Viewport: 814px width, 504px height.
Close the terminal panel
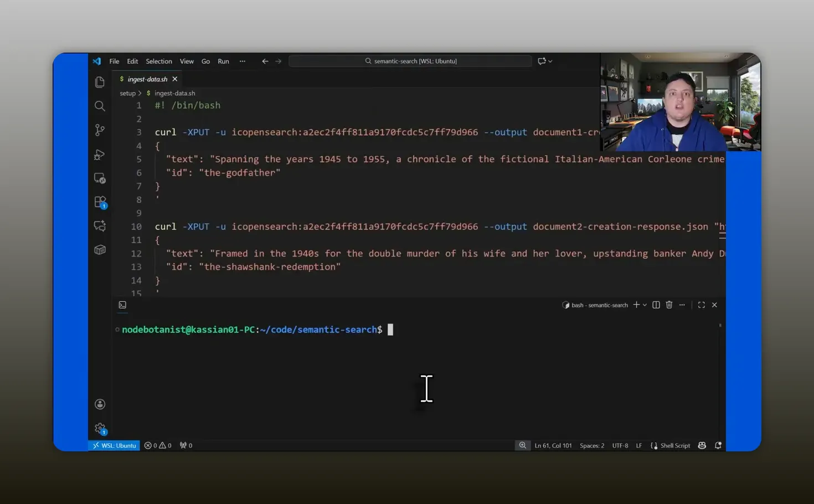(714, 305)
